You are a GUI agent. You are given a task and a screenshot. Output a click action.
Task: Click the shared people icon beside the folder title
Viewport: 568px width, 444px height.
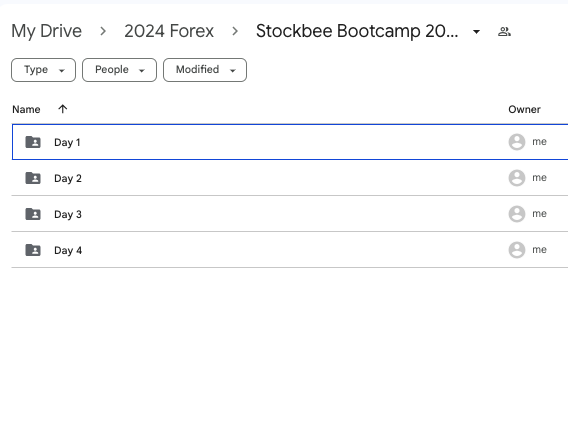pos(504,32)
